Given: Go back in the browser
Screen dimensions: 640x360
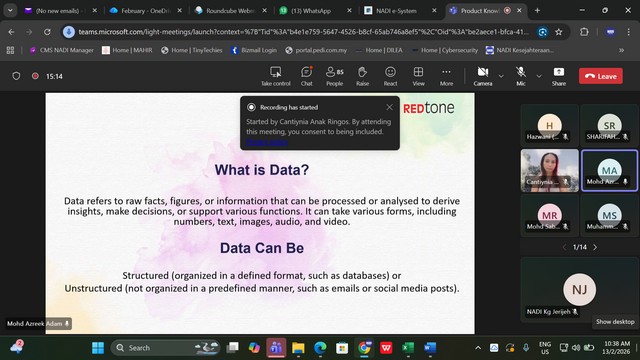Looking at the screenshot, I should 11,32.
